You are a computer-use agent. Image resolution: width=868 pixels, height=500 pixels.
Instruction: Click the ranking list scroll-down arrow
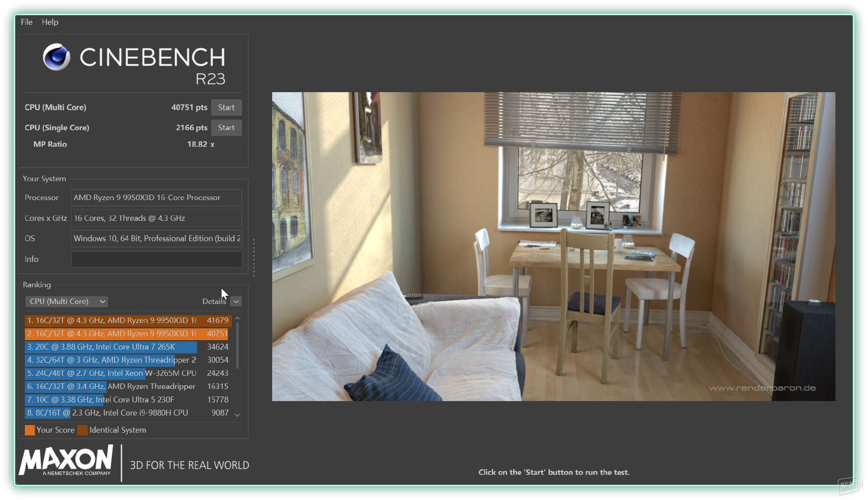tap(237, 415)
